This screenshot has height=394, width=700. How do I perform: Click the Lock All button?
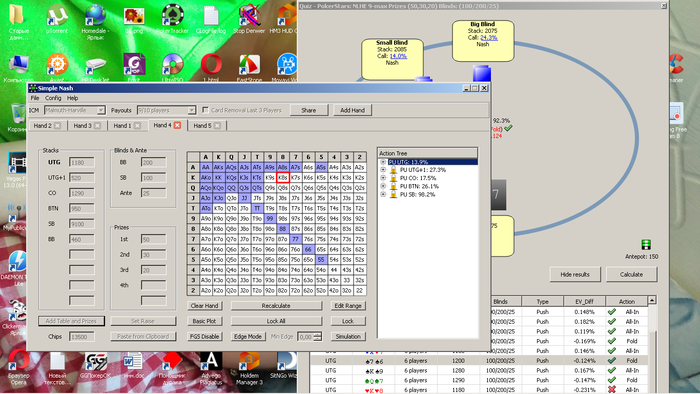[x=276, y=321]
